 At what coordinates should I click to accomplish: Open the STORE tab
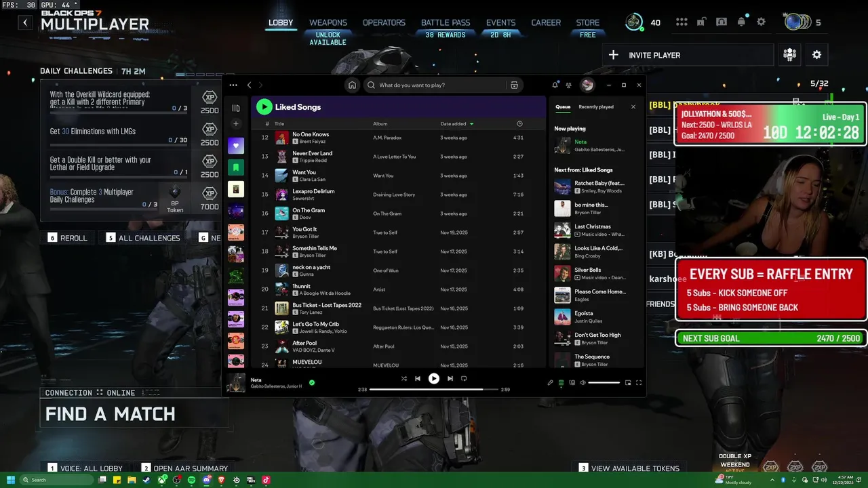tap(588, 22)
